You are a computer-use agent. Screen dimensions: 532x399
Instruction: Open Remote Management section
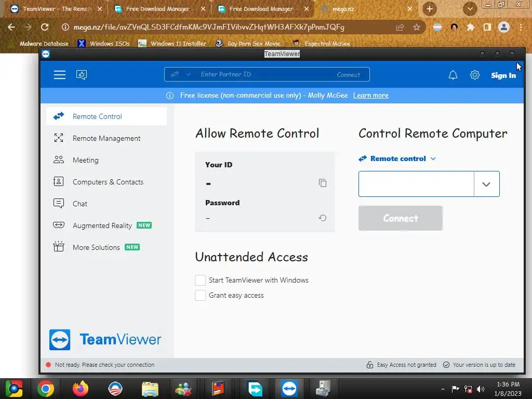(x=107, y=138)
